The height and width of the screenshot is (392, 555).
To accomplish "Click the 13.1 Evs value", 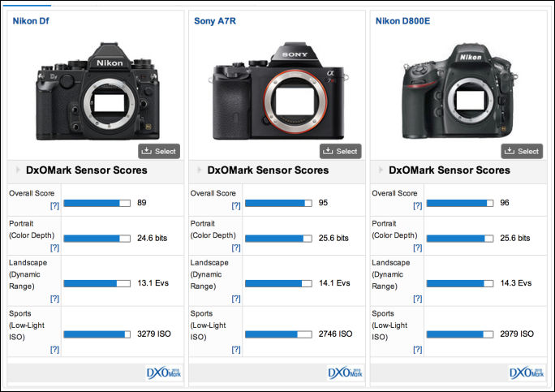I will pos(153,283).
